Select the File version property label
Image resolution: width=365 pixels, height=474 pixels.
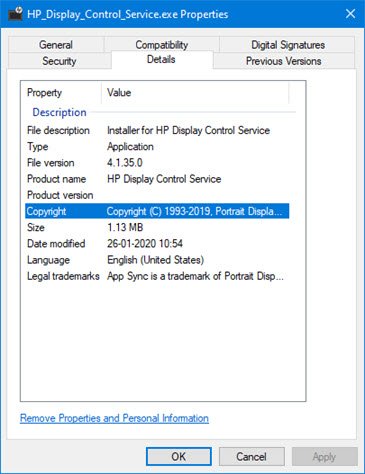[x=51, y=163]
